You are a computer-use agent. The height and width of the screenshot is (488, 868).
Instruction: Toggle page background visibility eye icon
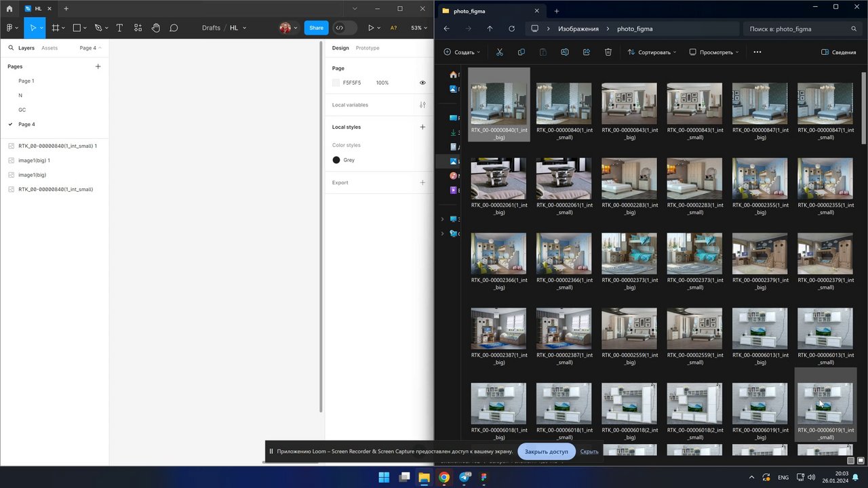click(422, 83)
